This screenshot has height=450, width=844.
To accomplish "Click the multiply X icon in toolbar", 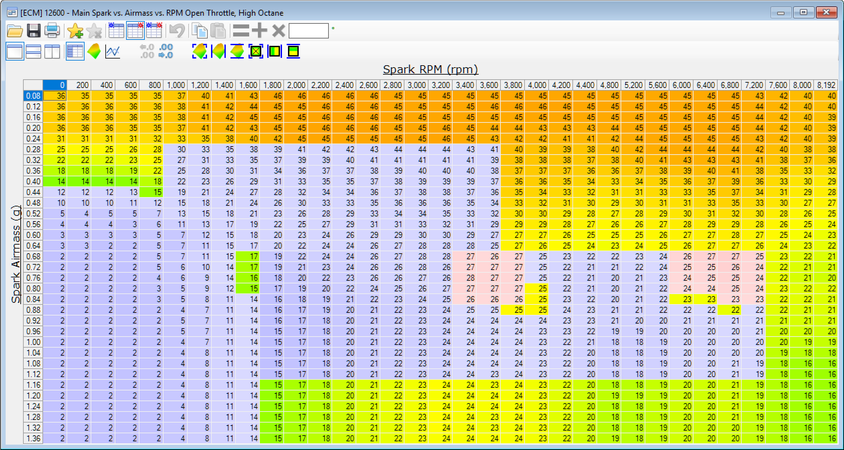I will pyautogui.click(x=278, y=31).
